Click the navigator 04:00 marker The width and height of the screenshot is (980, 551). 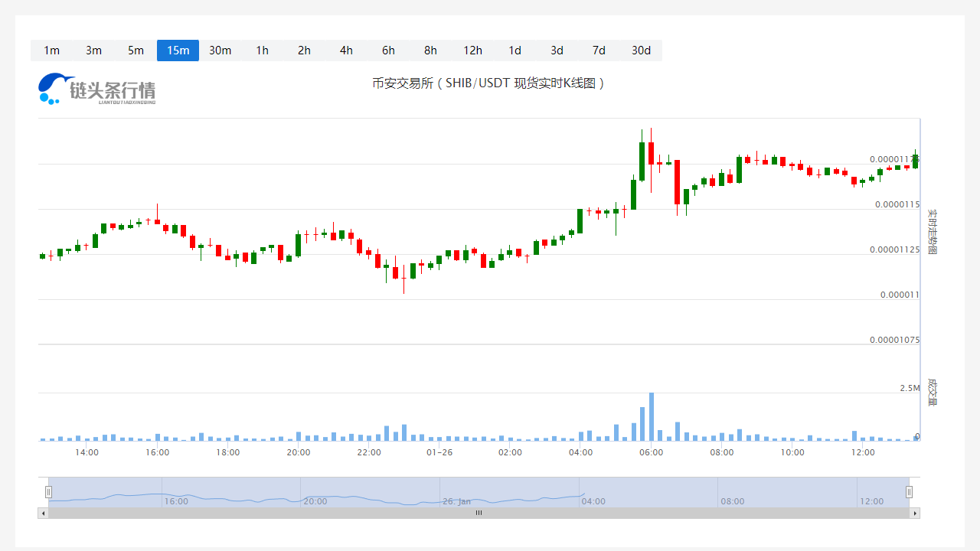point(593,501)
